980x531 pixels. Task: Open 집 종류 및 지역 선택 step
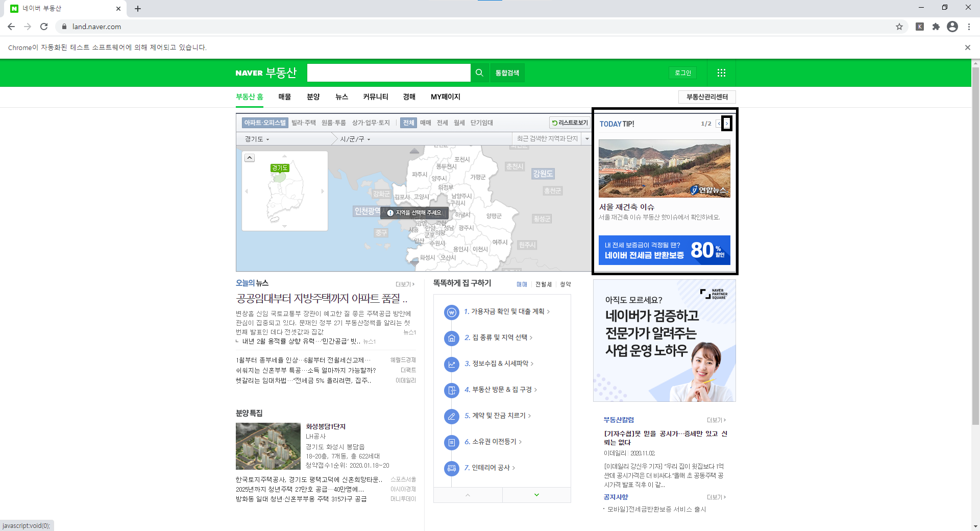pos(499,337)
